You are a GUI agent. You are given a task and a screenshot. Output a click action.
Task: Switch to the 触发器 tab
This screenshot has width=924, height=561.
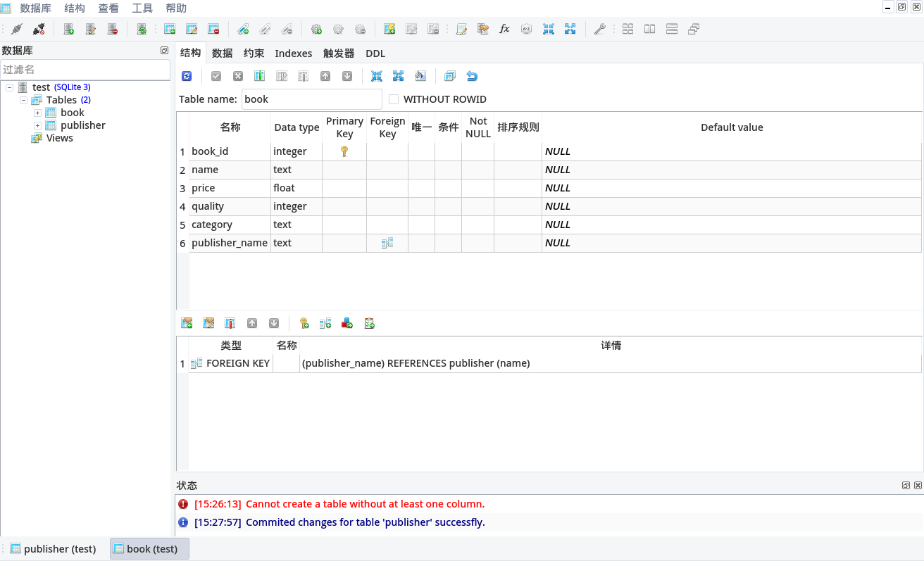click(x=339, y=53)
